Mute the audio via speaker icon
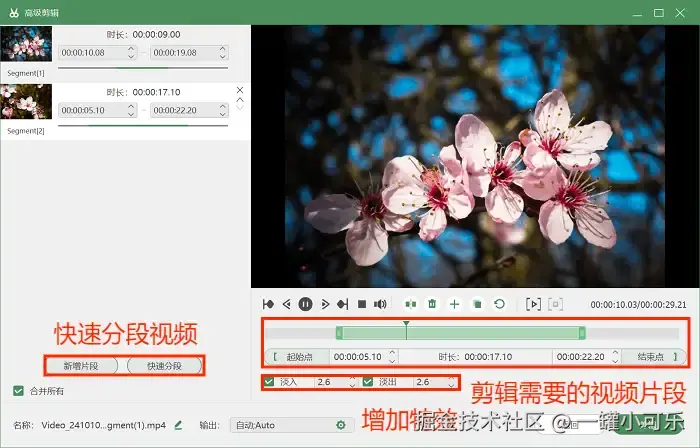 [x=380, y=304]
